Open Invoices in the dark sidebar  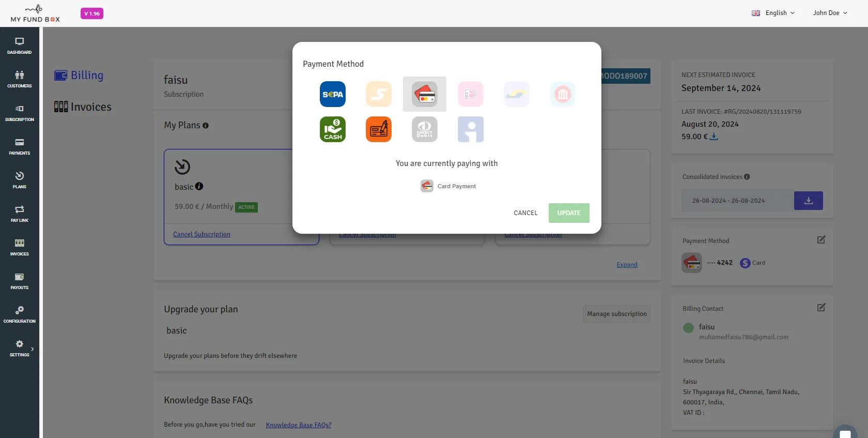(20, 247)
